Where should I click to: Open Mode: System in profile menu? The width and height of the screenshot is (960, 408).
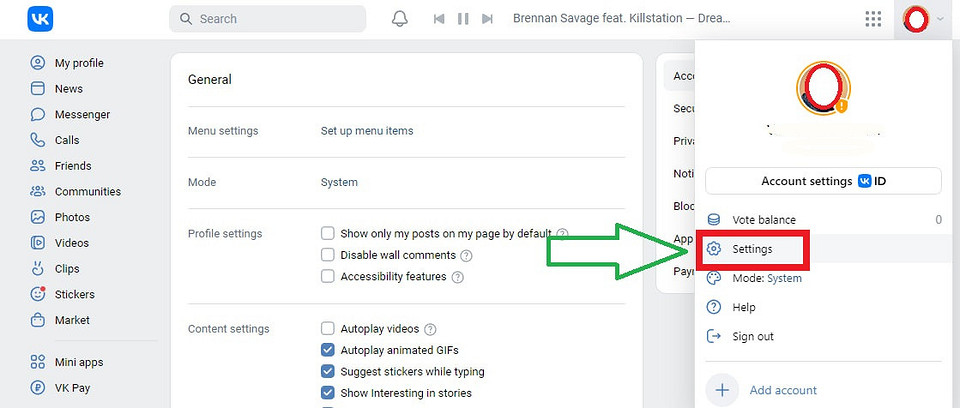click(x=766, y=278)
